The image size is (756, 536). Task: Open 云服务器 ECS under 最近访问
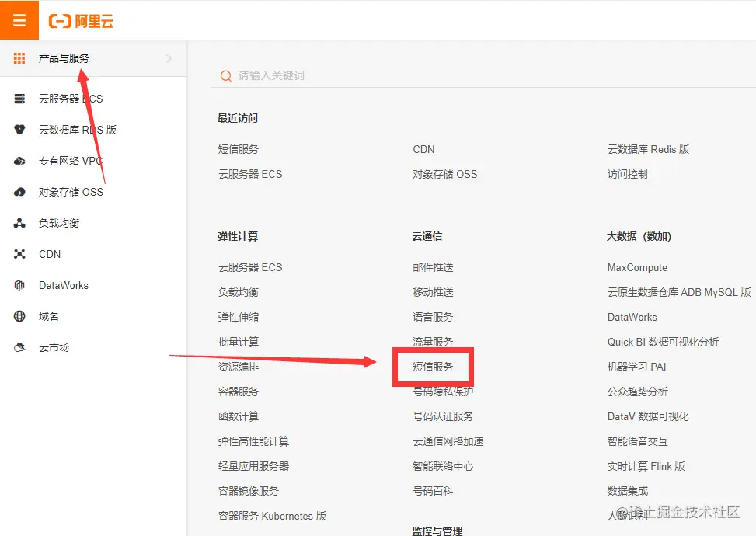pyautogui.click(x=250, y=174)
